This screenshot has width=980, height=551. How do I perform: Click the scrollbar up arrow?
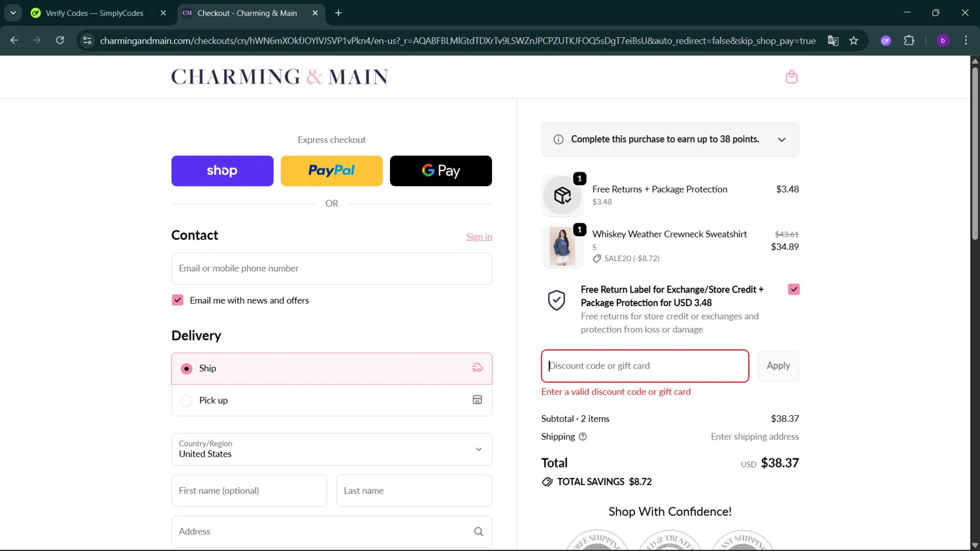click(975, 61)
